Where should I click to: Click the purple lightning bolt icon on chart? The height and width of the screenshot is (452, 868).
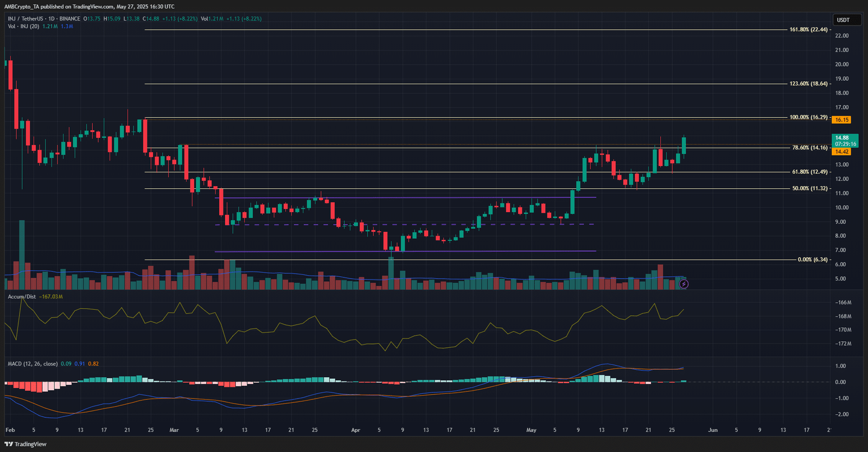click(684, 284)
